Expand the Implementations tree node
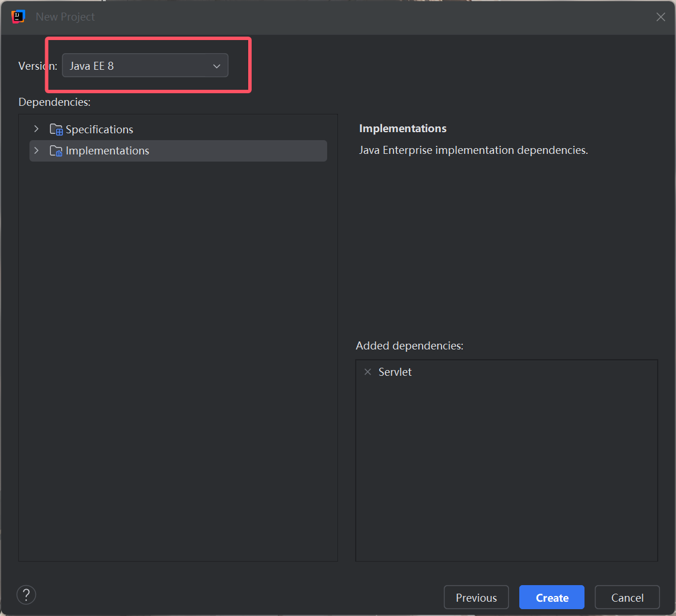Image resolution: width=676 pixels, height=616 pixels. (x=37, y=150)
